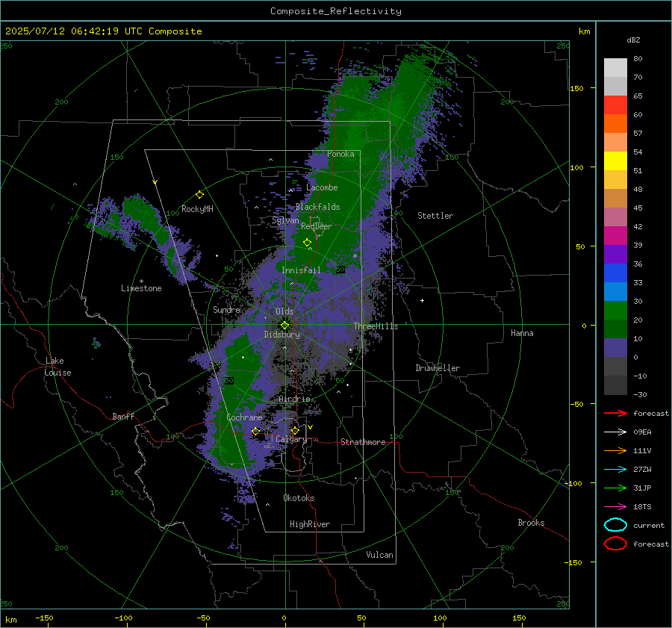Click the Strathmore label
The width and height of the screenshot is (672, 628).
[x=363, y=442]
